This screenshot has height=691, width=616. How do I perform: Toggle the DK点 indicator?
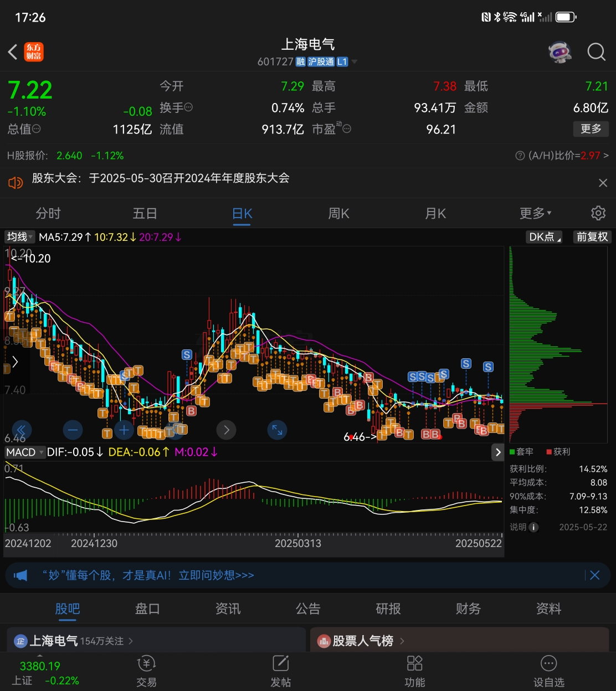click(x=545, y=237)
